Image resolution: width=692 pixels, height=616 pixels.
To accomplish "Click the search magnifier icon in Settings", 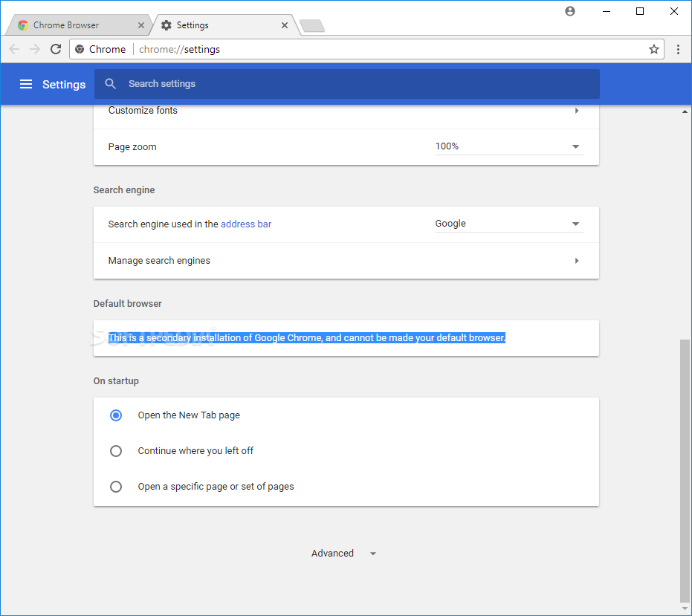I will tap(110, 84).
